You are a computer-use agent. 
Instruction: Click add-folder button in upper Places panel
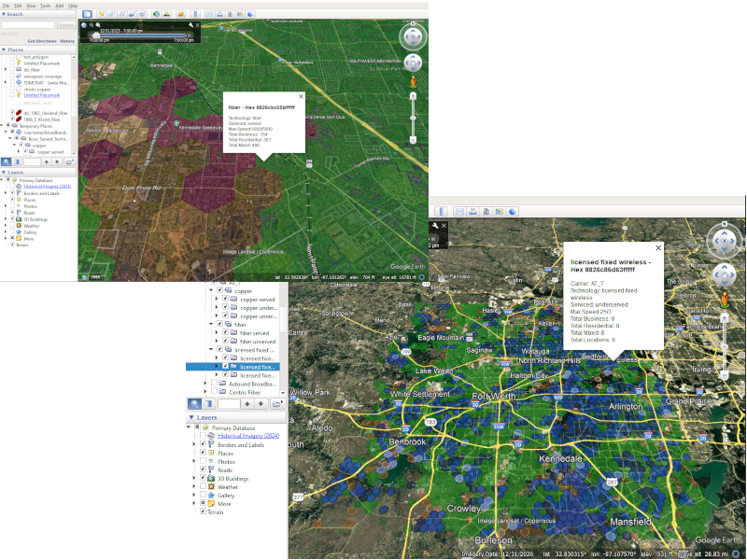pyautogui.click(x=69, y=161)
